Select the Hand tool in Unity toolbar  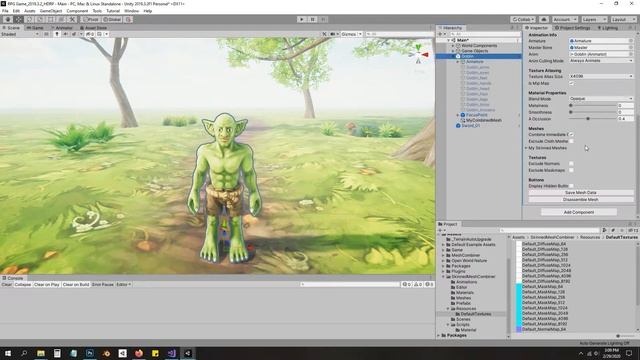[8, 19]
